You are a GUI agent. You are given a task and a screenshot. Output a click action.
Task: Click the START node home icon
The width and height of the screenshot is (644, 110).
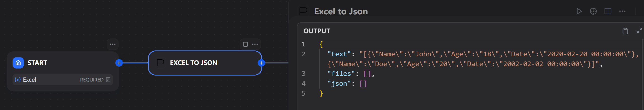click(18, 63)
